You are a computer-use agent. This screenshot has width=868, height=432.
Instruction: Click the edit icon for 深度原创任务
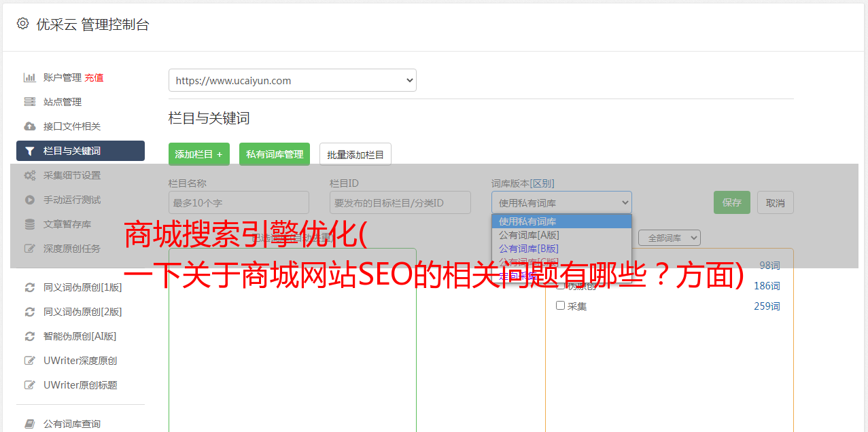click(x=30, y=249)
